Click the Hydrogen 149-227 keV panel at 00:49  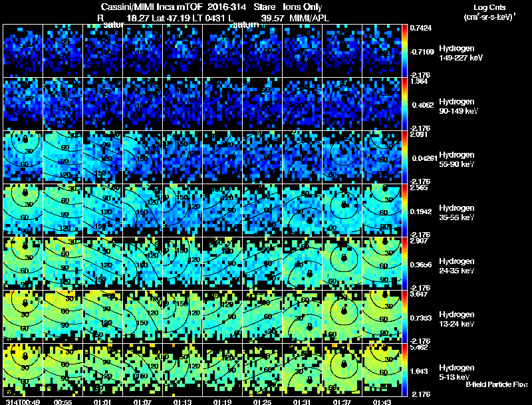(x=23, y=51)
